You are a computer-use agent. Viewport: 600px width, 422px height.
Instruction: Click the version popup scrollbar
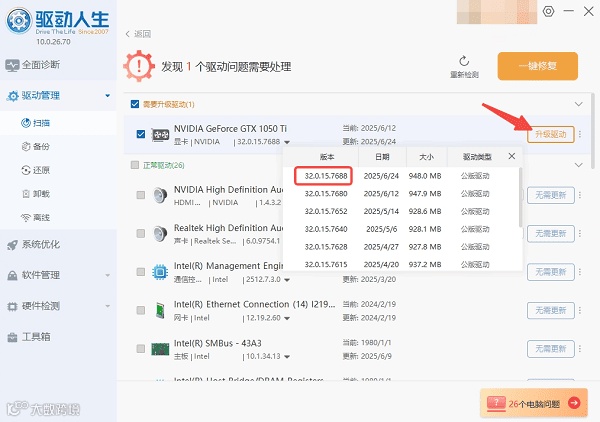click(x=520, y=197)
